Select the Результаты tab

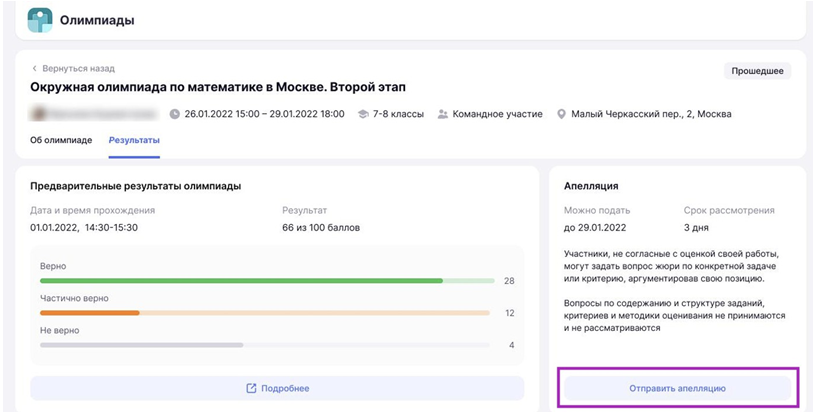(134, 141)
